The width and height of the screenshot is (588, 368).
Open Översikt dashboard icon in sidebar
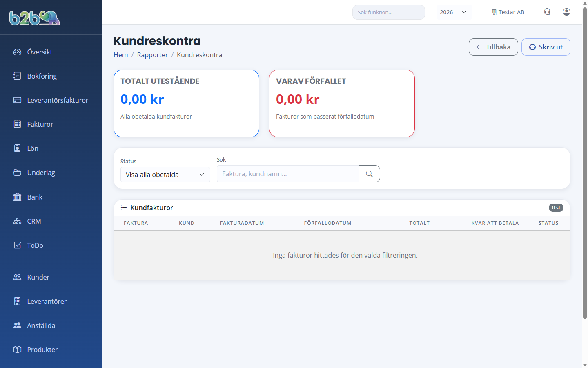(17, 52)
